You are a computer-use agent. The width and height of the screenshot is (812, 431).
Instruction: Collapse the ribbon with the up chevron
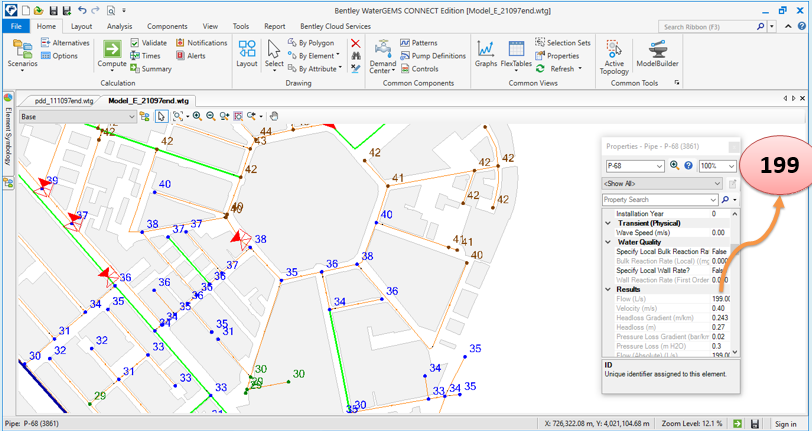788,26
